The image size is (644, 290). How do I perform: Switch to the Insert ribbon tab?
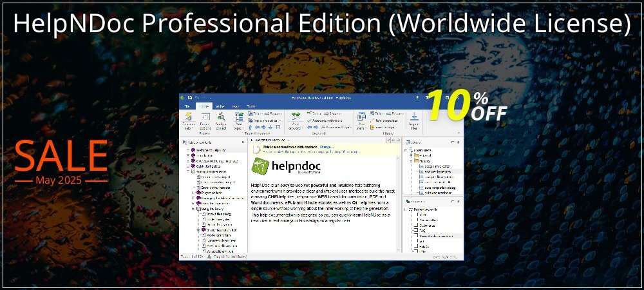point(236,106)
